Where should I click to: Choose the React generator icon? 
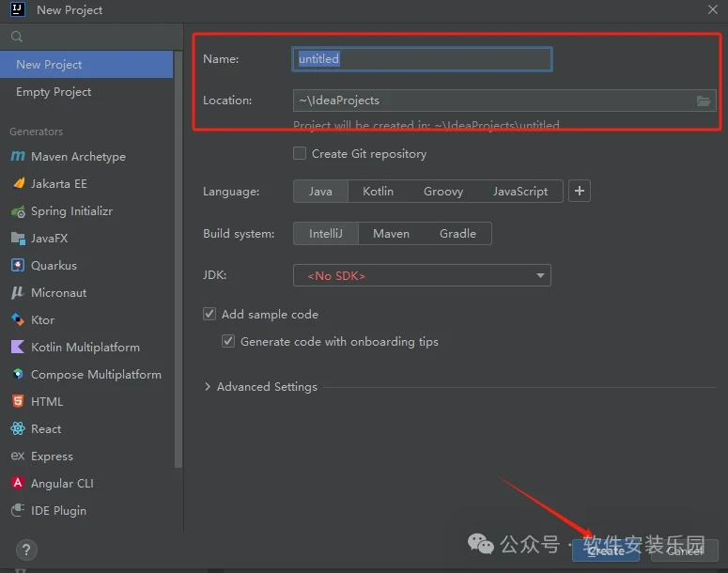[x=18, y=429]
